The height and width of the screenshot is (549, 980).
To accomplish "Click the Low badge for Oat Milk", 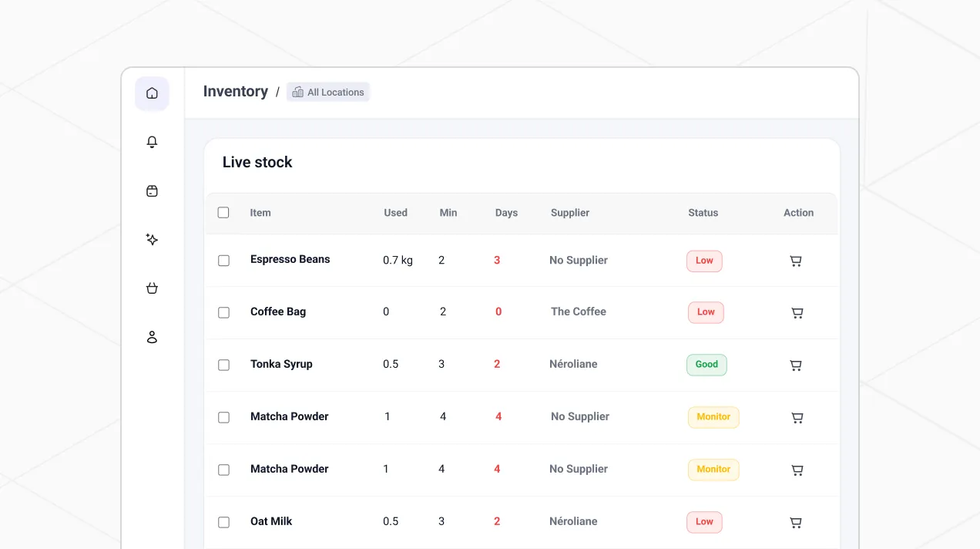I will [x=704, y=522].
